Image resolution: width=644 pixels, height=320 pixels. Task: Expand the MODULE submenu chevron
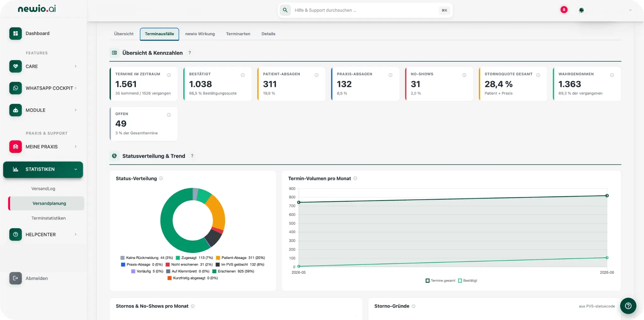click(76, 110)
